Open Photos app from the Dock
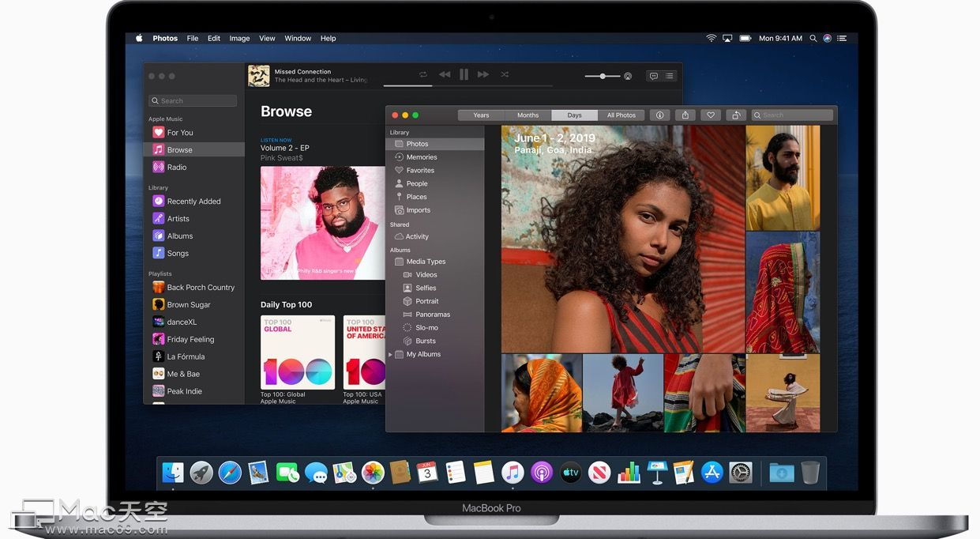Viewport: 980px width, 539px height. click(373, 473)
